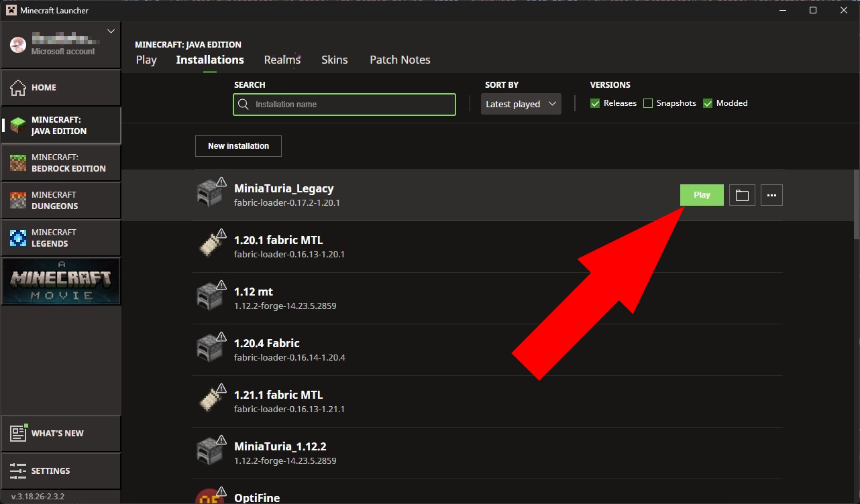This screenshot has height=504, width=860.
Task: Click warning triangle on MiniaTuria_Legacy icon
Action: [x=221, y=182]
